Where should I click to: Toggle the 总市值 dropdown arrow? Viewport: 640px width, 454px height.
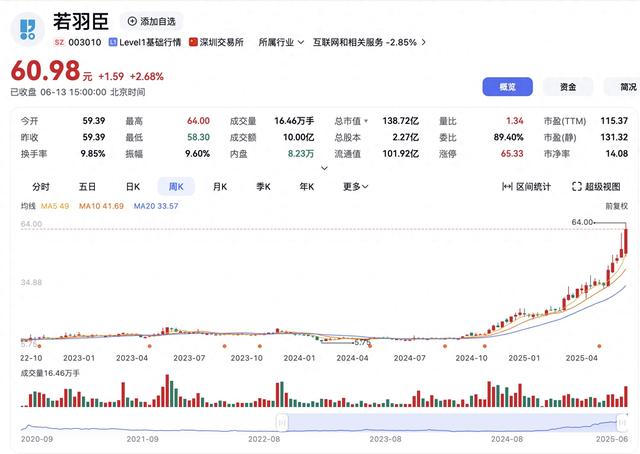(x=366, y=121)
